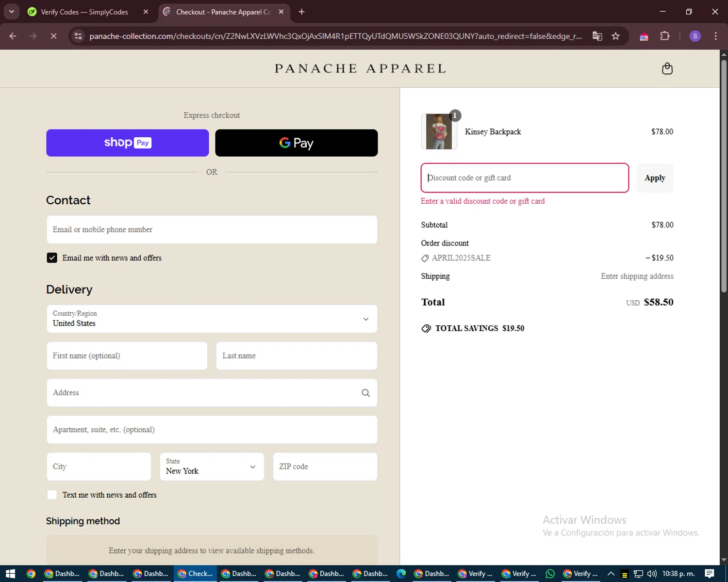The width and height of the screenshot is (728, 582).
Task: Focus the Discount code or gift card field
Action: tap(525, 178)
